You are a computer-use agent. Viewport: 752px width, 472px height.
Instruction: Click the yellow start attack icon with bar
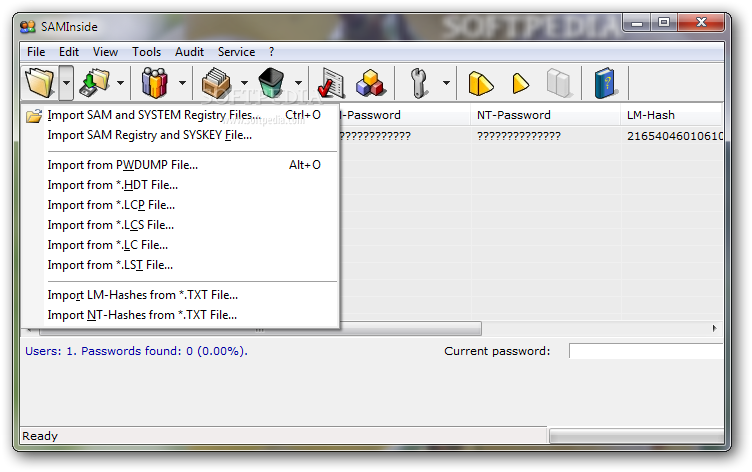(x=481, y=83)
